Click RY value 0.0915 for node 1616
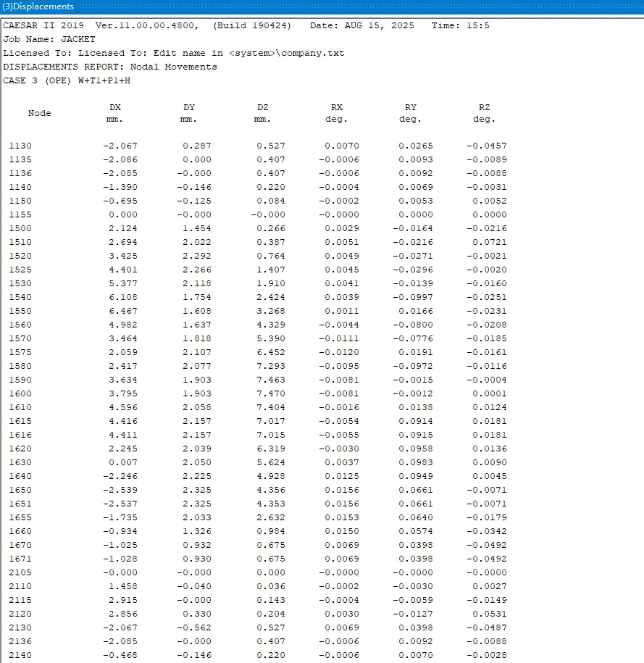The height and width of the screenshot is (663, 644). click(416, 435)
